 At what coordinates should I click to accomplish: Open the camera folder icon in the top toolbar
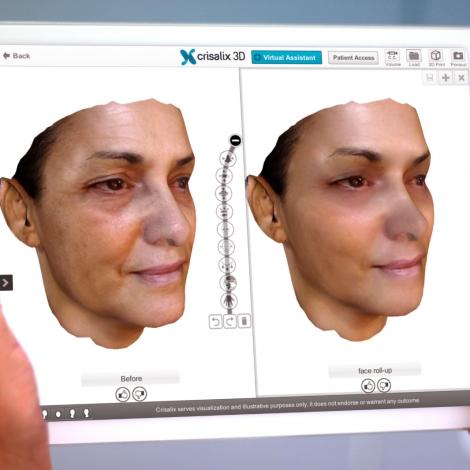click(458, 58)
